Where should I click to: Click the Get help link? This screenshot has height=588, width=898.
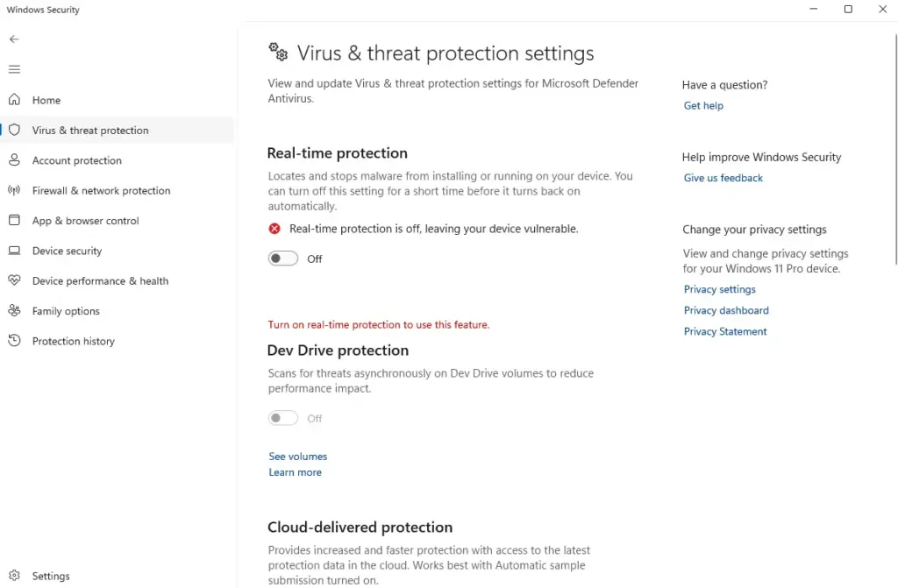pyautogui.click(x=702, y=105)
